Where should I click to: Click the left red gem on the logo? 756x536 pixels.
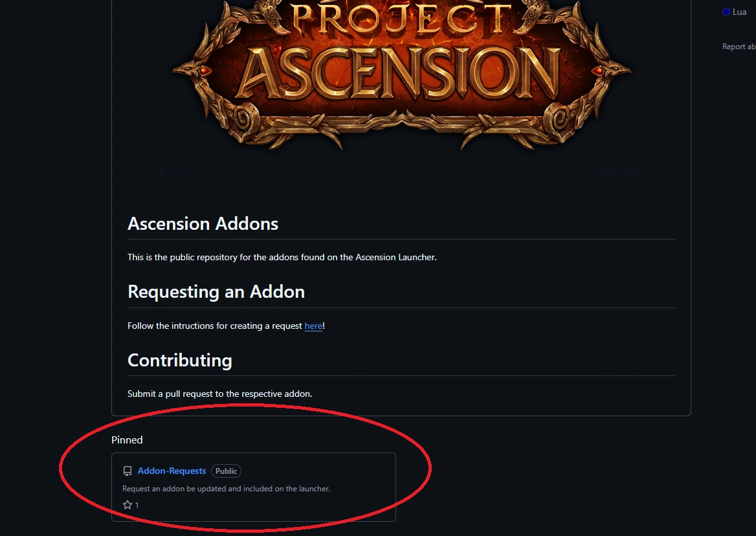205,70
